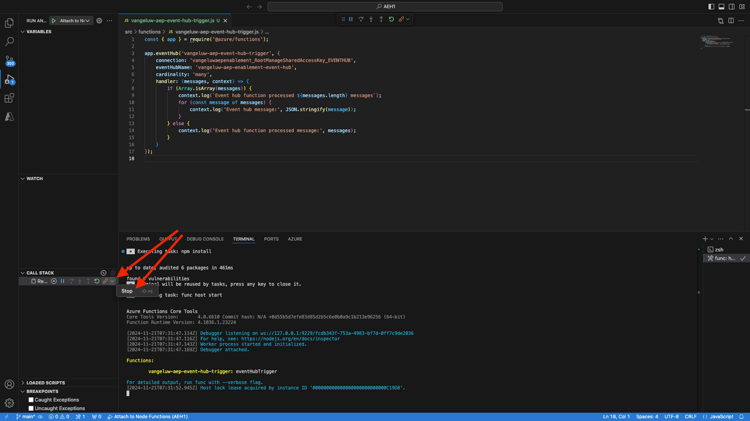Enable the Caught Exceptions breakpoint checkbox
The width and height of the screenshot is (750, 421).
tap(31, 400)
